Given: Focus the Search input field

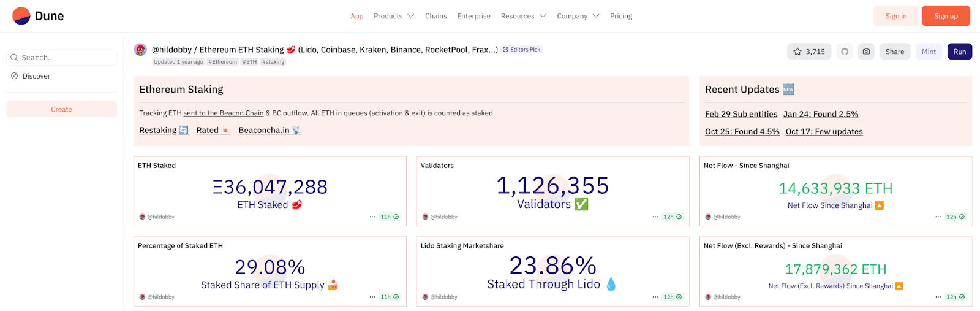Looking at the screenshot, I should tap(61, 57).
